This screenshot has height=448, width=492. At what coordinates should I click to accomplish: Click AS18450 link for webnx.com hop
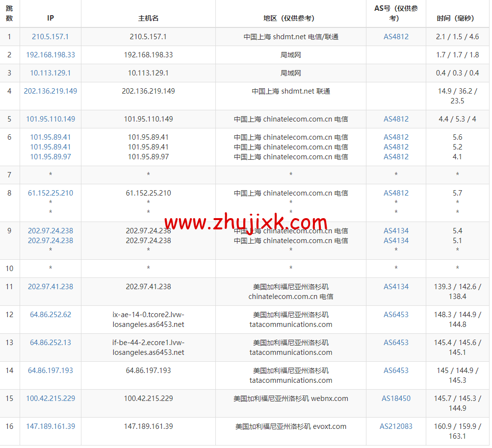tap(395, 398)
